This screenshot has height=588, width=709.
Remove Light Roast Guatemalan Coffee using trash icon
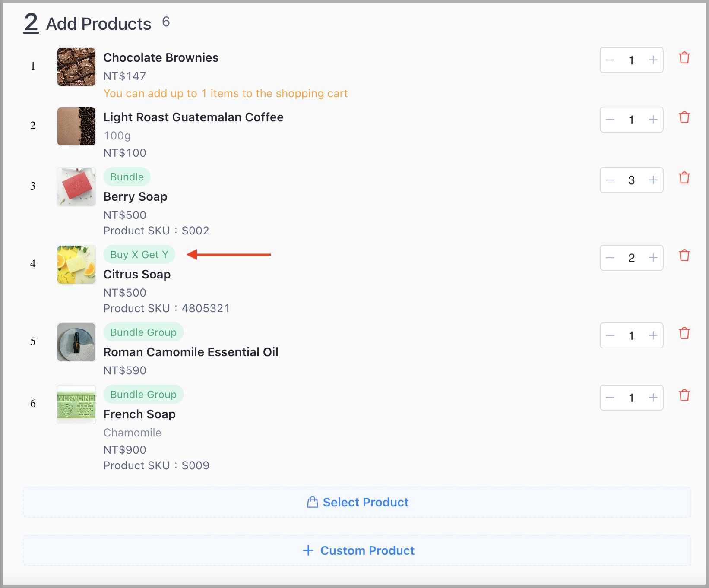pos(684,117)
